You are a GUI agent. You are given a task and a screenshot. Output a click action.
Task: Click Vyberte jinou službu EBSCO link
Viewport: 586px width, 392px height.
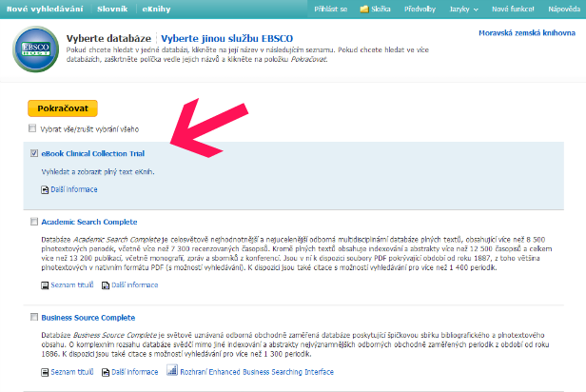point(226,38)
